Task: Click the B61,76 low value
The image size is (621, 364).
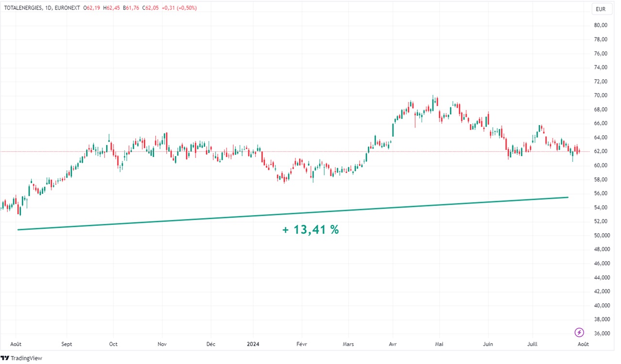Action: (x=132, y=8)
